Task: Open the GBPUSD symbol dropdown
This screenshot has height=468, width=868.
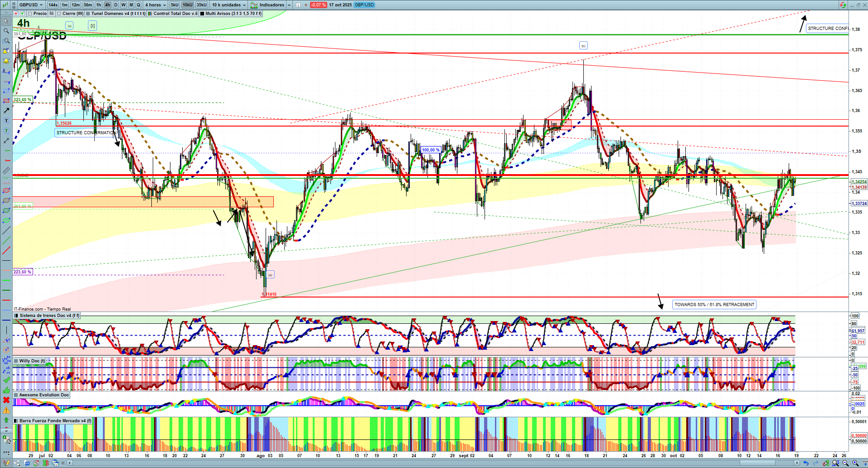Action: pyautogui.click(x=30, y=5)
